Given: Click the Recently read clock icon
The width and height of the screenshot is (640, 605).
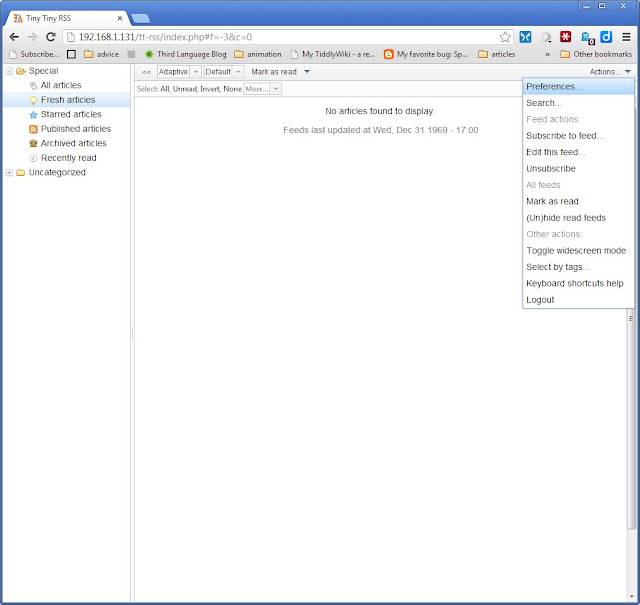Looking at the screenshot, I should 33,158.
